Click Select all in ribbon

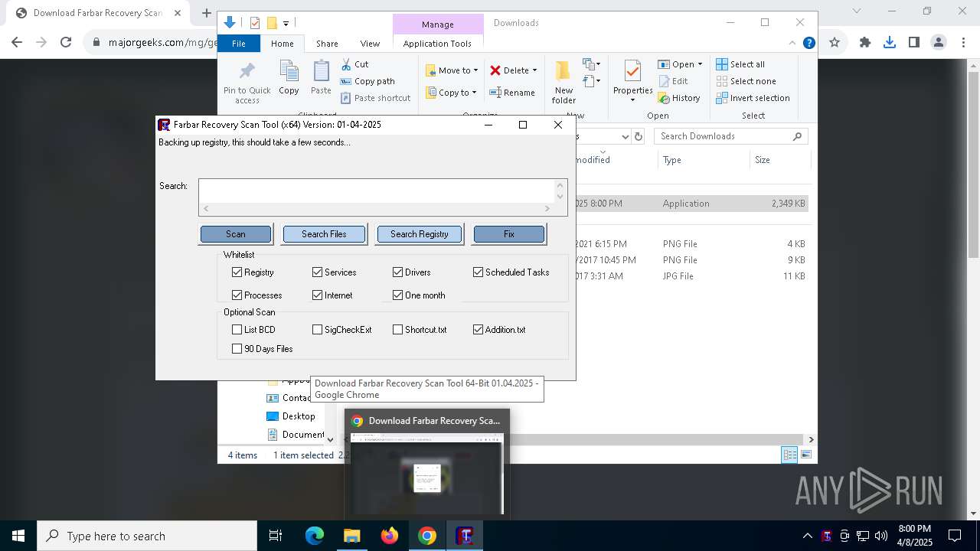pos(740,64)
